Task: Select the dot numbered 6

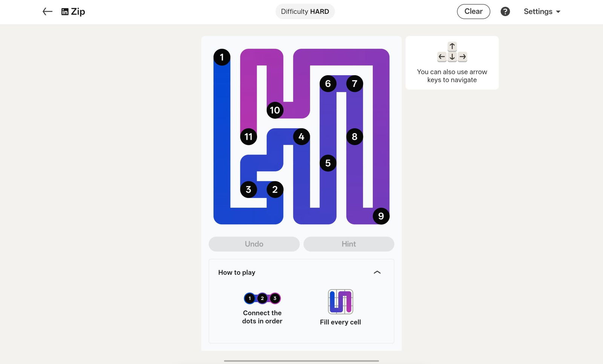Action: pyautogui.click(x=328, y=84)
